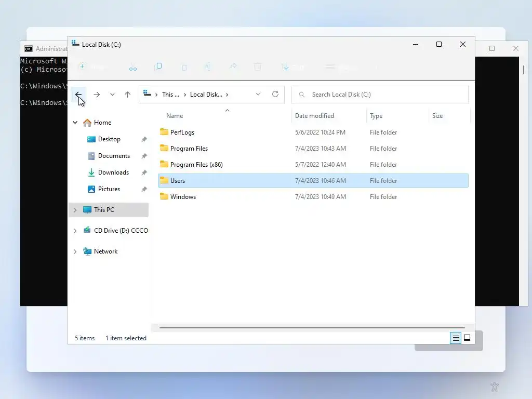Click the Copy toolbar icon
Screen dimensions: 532x399
(158, 66)
